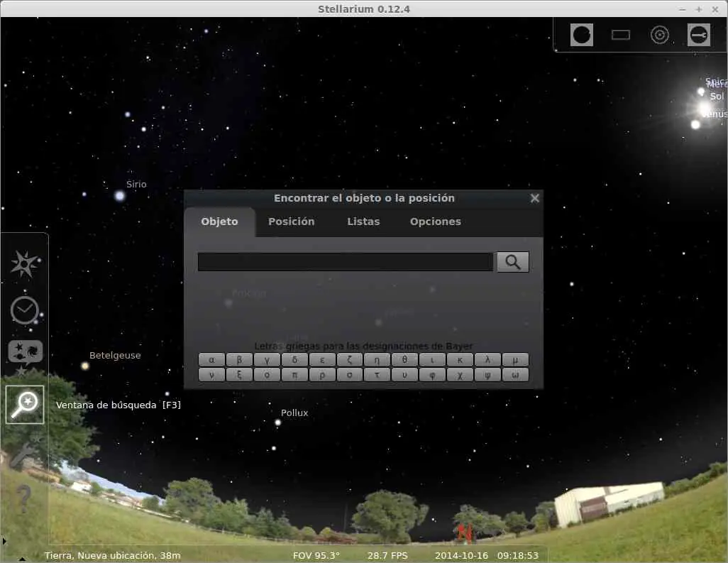Screen dimensions: 728x563
Task: Open Sky and viewing options icon
Action: tap(25, 352)
